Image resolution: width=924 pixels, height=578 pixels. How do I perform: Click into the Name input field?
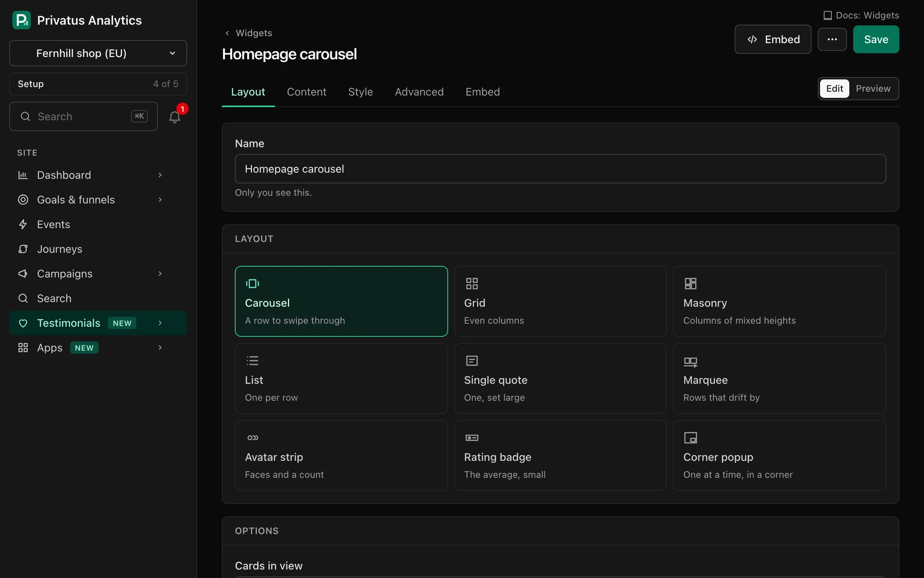pos(560,169)
